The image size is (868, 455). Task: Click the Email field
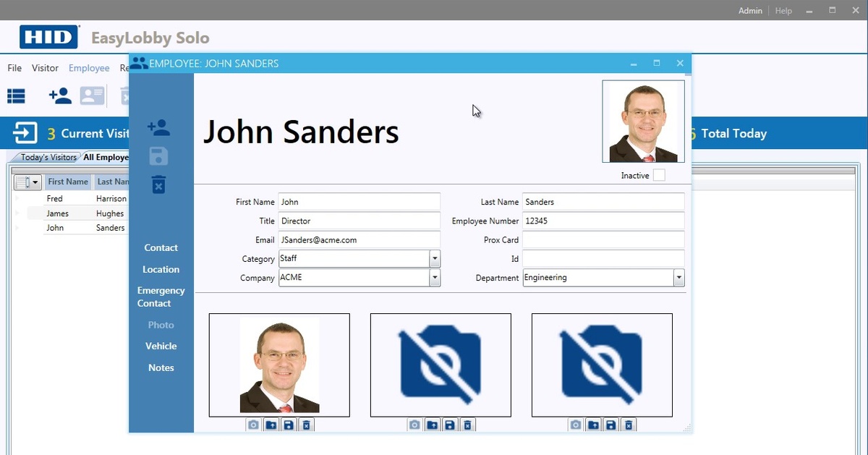tap(359, 239)
